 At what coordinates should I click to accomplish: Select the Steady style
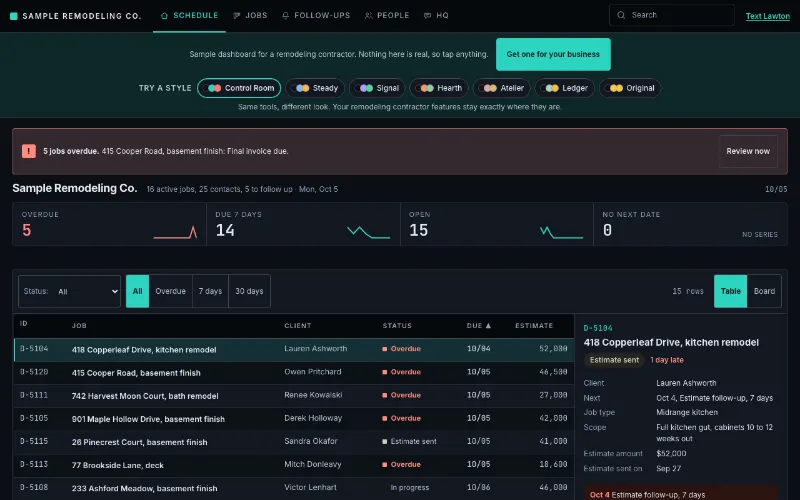[315, 88]
